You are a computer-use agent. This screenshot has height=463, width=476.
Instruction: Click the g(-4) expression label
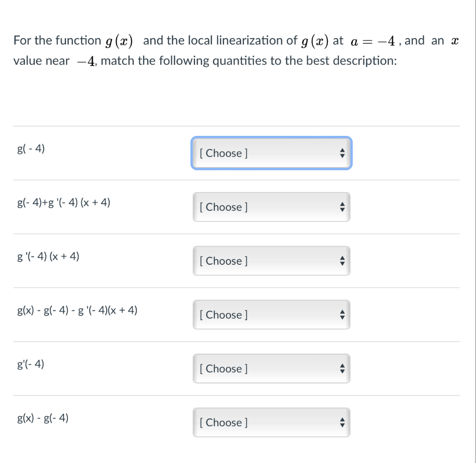pos(31,148)
